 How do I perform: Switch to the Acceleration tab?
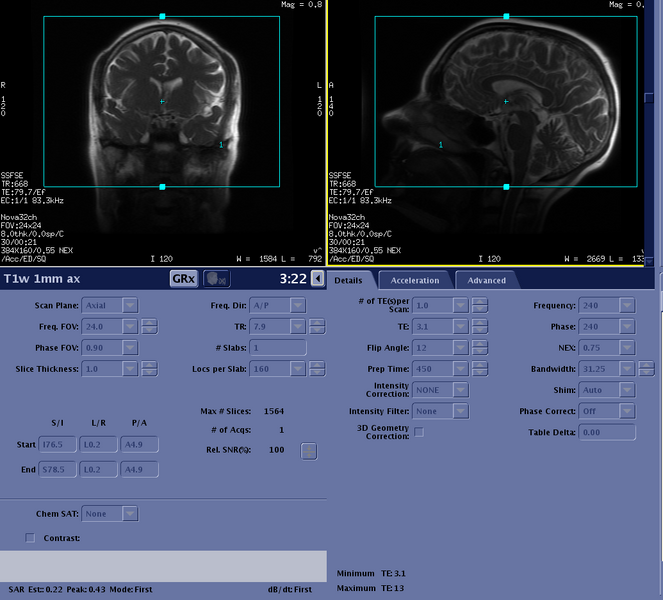coord(415,280)
